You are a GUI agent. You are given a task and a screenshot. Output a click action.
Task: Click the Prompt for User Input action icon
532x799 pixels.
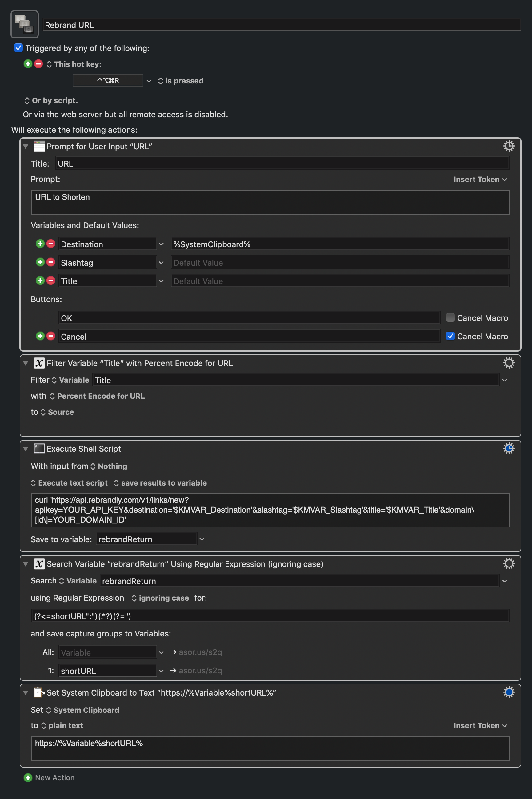[39, 146]
